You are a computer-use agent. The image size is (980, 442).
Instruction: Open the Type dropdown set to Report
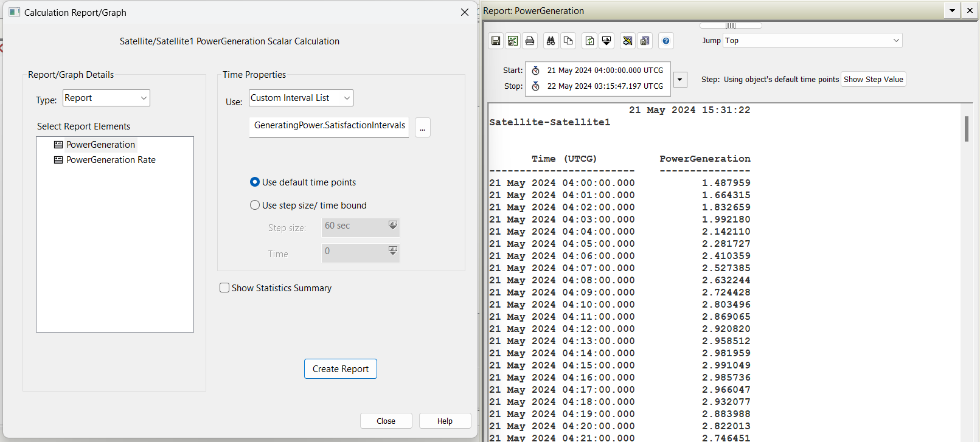[x=106, y=98]
